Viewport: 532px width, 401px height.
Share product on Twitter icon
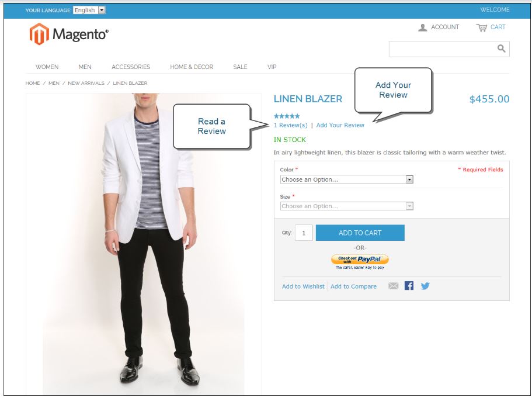point(425,286)
